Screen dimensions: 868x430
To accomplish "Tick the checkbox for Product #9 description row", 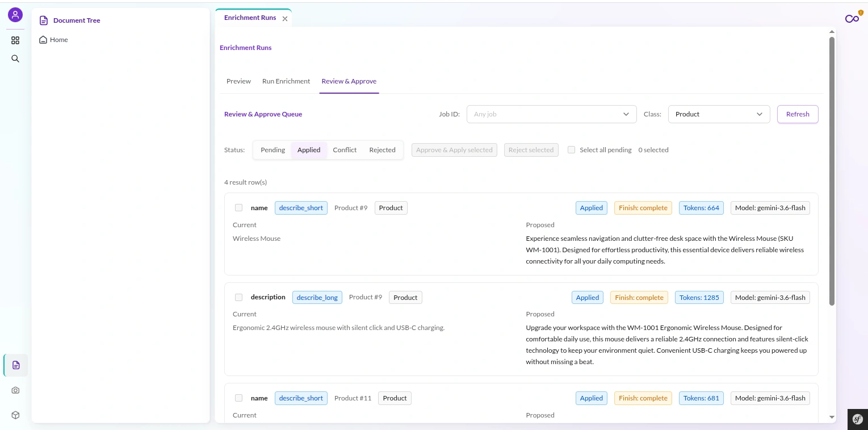I will (x=238, y=297).
